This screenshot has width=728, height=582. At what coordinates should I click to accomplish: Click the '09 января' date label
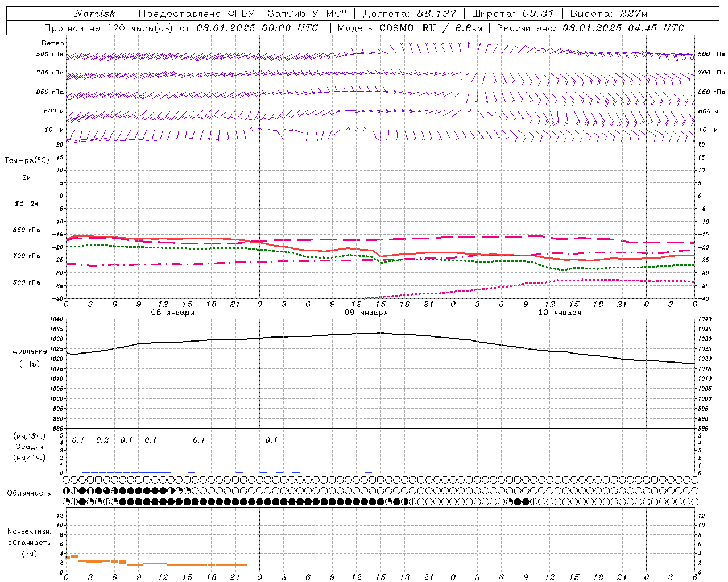[366, 313]
